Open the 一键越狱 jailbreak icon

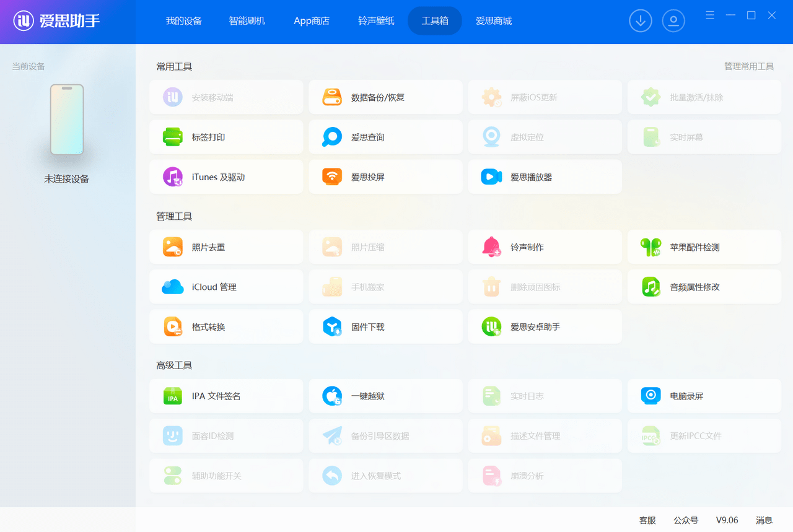click(332, 396)
